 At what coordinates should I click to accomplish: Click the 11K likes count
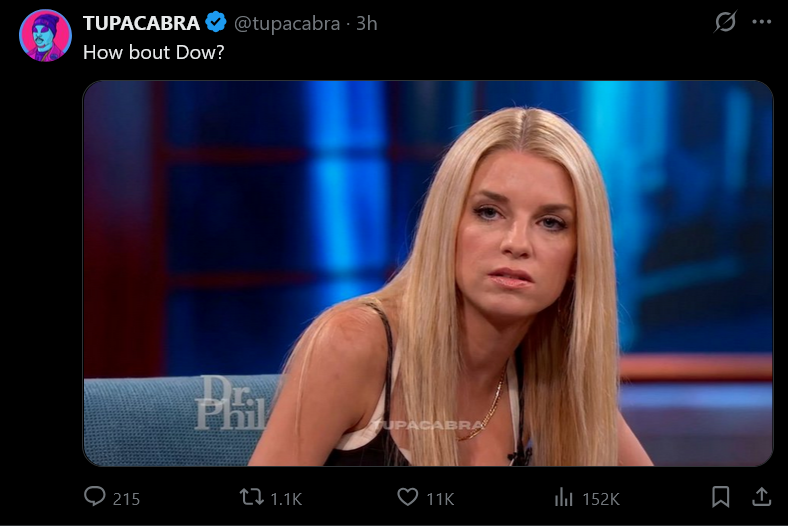(x=440, y=499)
